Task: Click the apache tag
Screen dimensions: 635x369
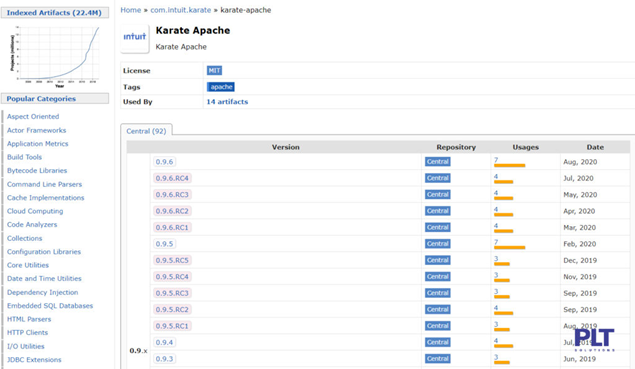Action: pos(221,87)
